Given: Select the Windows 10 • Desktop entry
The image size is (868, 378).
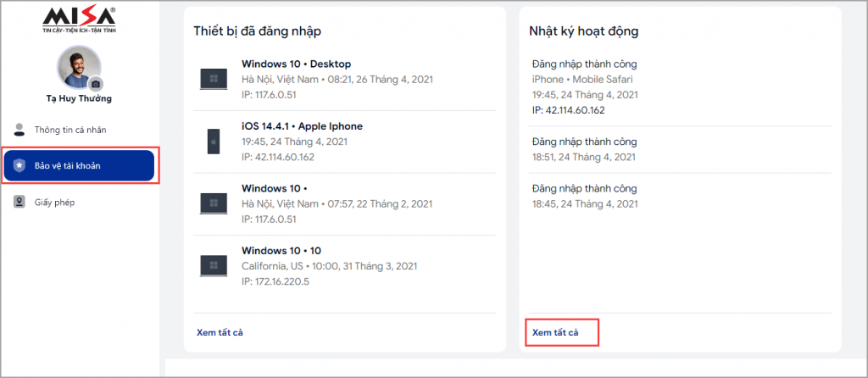Looking at the screenshot, I should [x=345, y=79].
